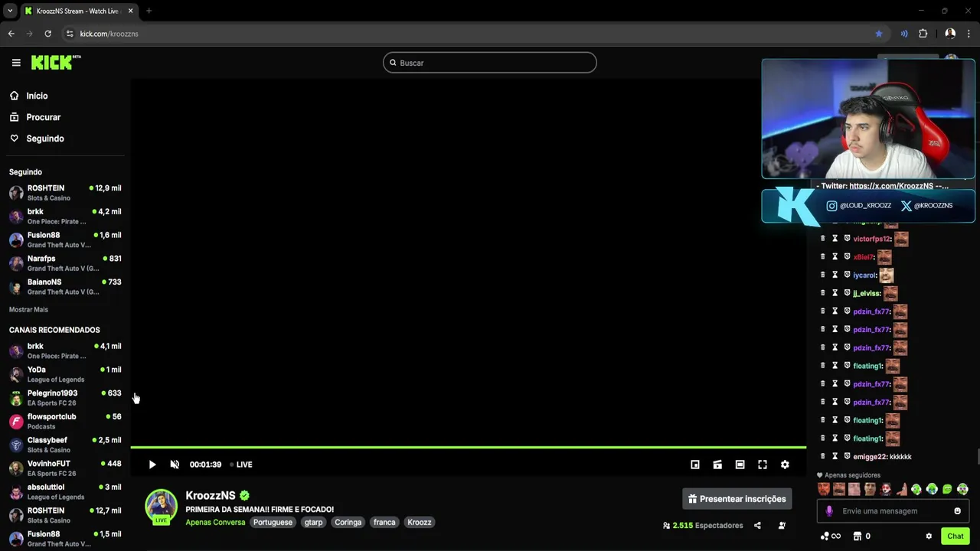Open the emoji picker in chat
The image size is (980, 551).
point(957,511)
